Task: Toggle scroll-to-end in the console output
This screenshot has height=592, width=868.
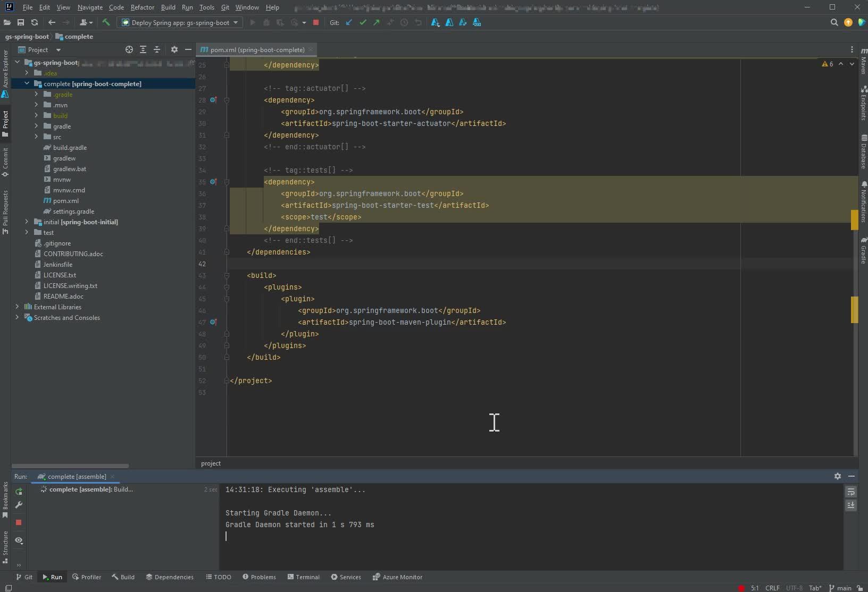Action: 851,506
